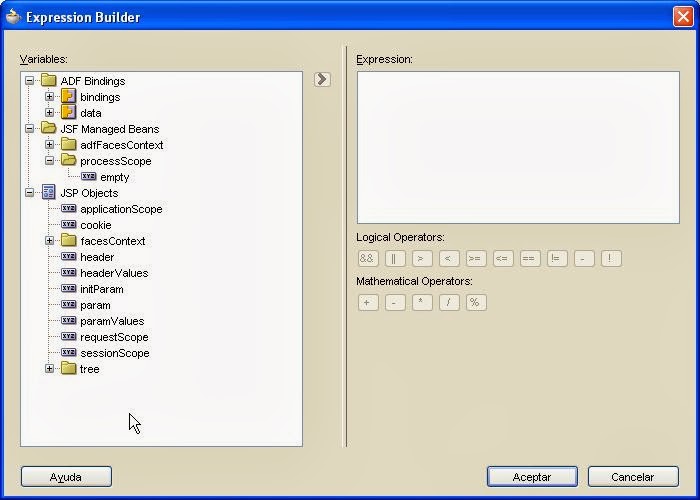Insert the == logical operator
This screenshot has height=500, width=700.
530,258
